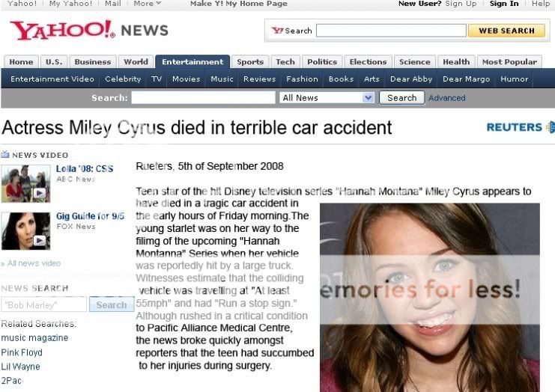Image resolution: width=555 pixels, height=392 pixels.
Task: Play the Gig Guide for 9/5 video thumbnail
Action: [x=25, y=231]
